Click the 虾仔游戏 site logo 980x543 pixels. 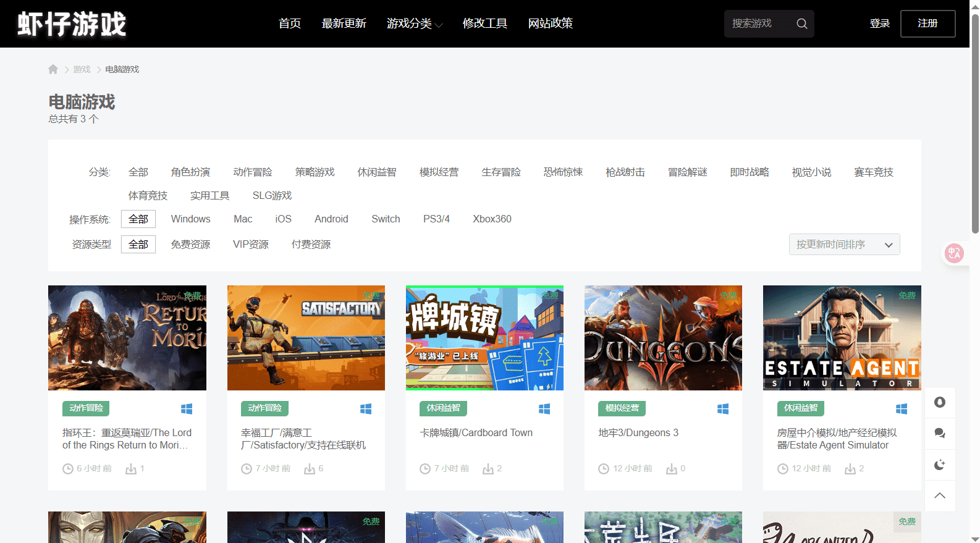72,24
